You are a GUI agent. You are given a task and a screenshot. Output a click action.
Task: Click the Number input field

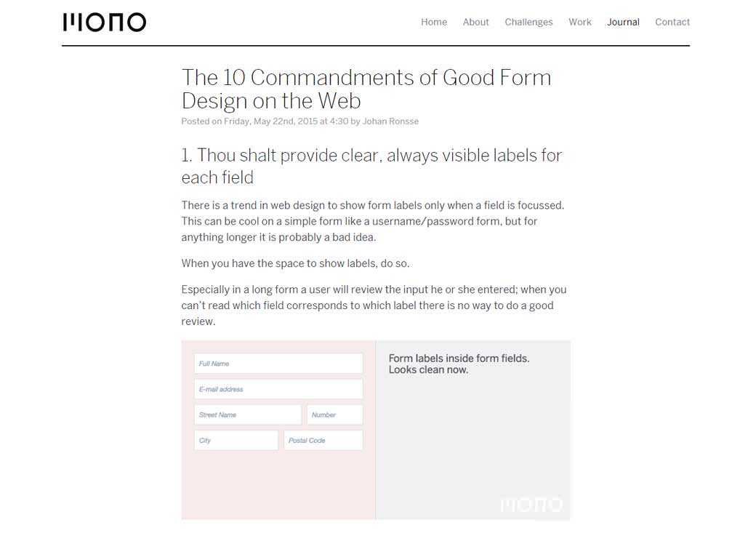coord(334,414)
